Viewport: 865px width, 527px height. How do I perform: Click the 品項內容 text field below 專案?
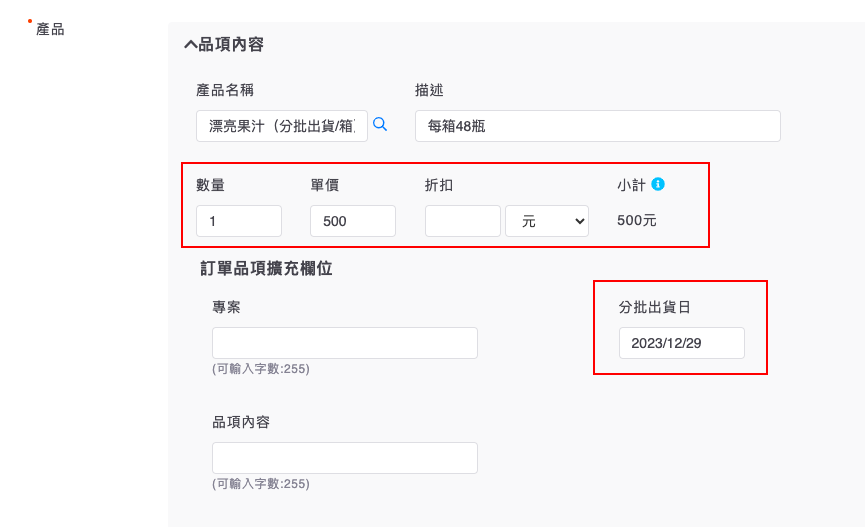click(344, 458)
